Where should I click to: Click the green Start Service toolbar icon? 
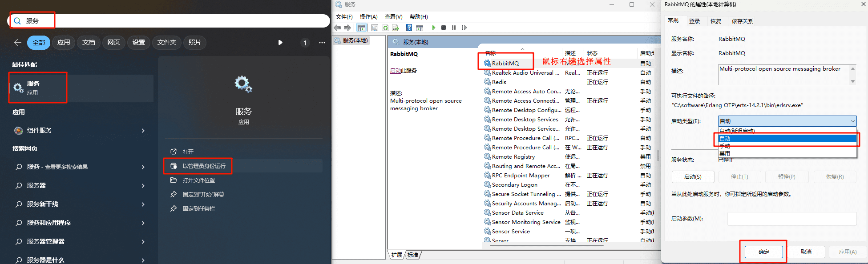[434, 28]
